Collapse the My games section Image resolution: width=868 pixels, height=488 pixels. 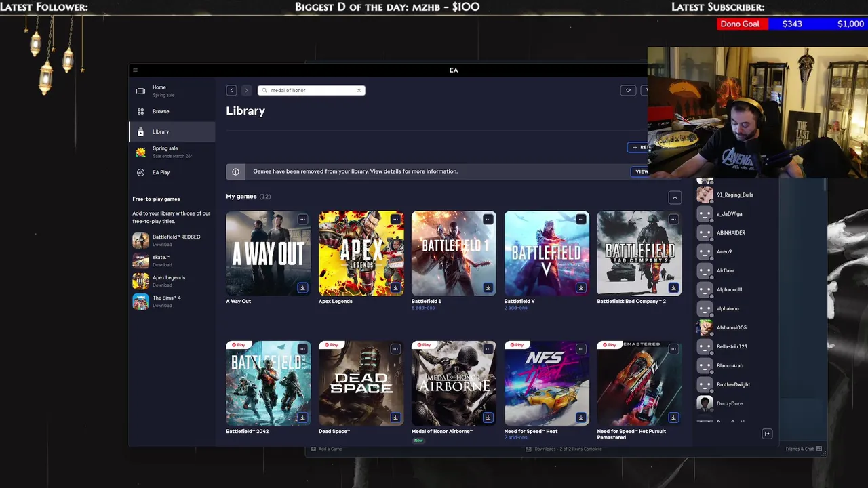[x=675, y=197]
